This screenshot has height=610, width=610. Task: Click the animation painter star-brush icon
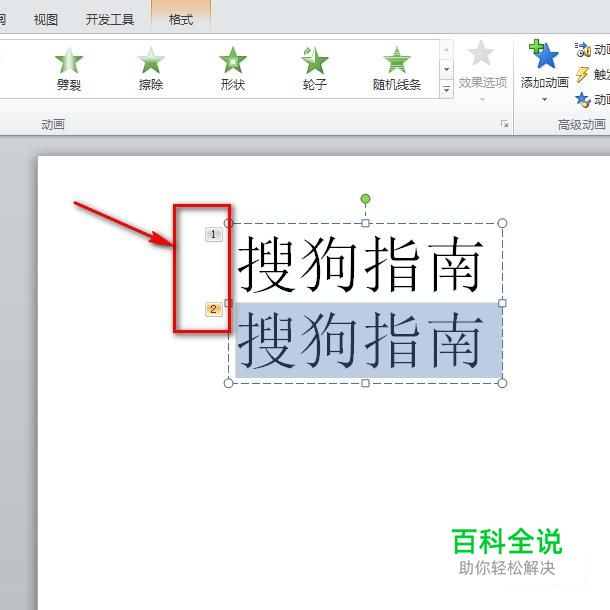tap(583, 100)
